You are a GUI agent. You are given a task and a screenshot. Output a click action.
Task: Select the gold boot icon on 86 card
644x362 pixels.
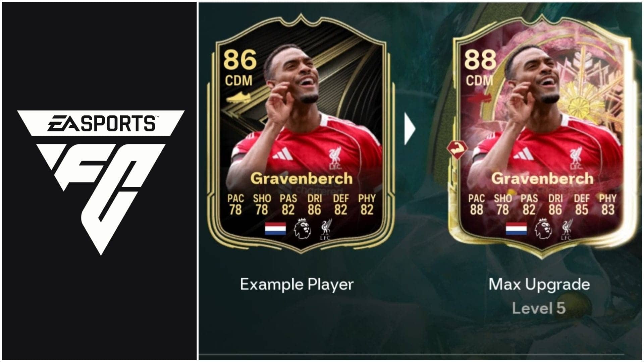point(238,98)
